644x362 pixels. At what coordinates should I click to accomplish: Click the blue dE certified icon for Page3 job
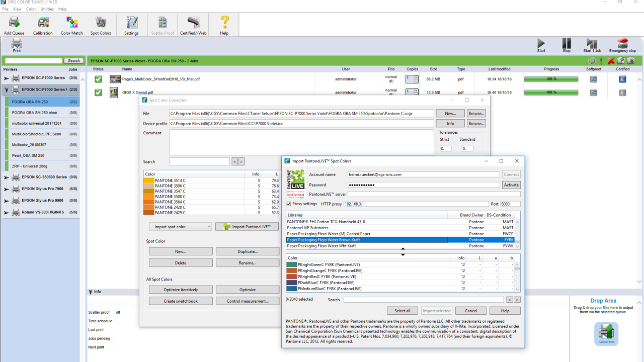[622, 79]
